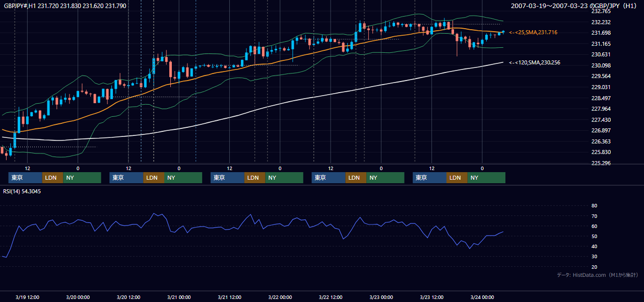The width and height of the screenshot is (644, 302).
Task: Click the 2007-03-19〜2007-03-23 GBP/JPY (H1) title
Action: [x=574, y=6]
